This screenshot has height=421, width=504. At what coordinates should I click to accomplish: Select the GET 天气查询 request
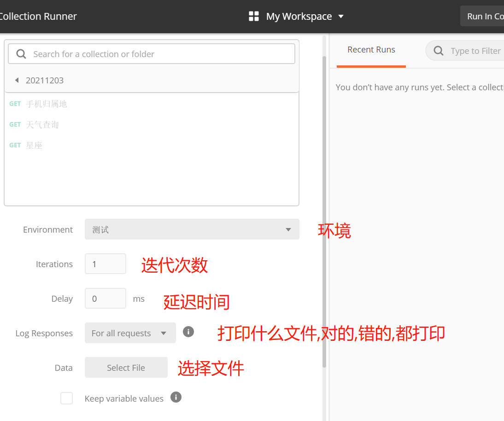point(152,124)
